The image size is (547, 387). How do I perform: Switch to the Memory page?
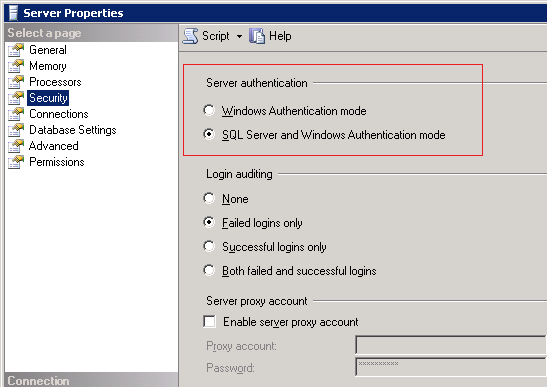(x=48, y=66)
